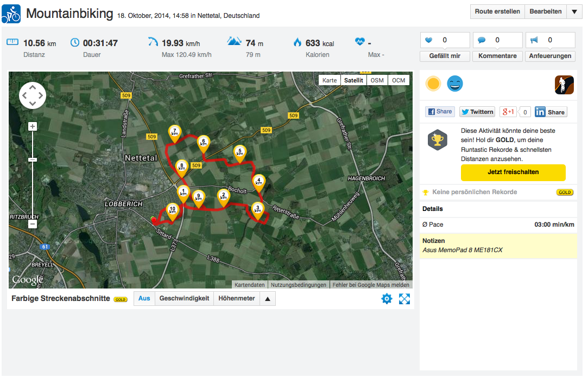Click the mountainbiking activity icon
Viewport: 588px width, 378px height.
[11, 14]
